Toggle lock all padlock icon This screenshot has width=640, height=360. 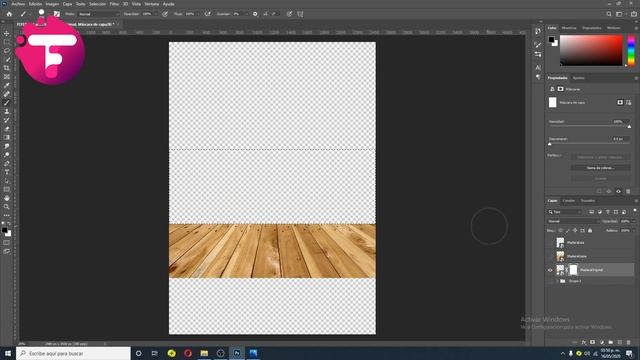point(590,231)
